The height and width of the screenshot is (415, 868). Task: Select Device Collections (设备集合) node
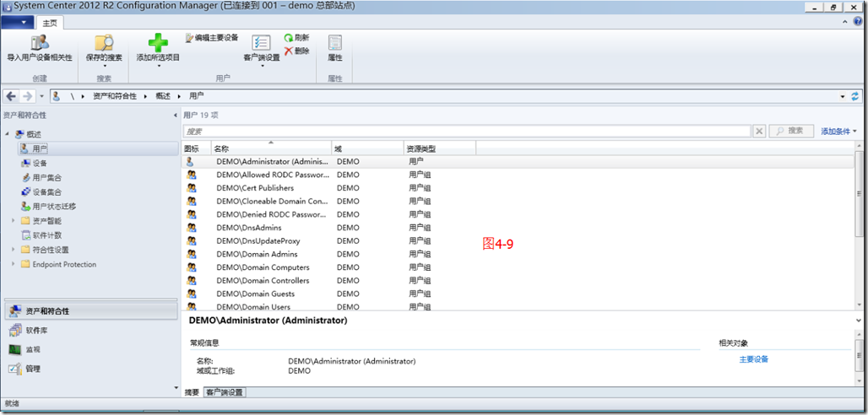(41, 192)
